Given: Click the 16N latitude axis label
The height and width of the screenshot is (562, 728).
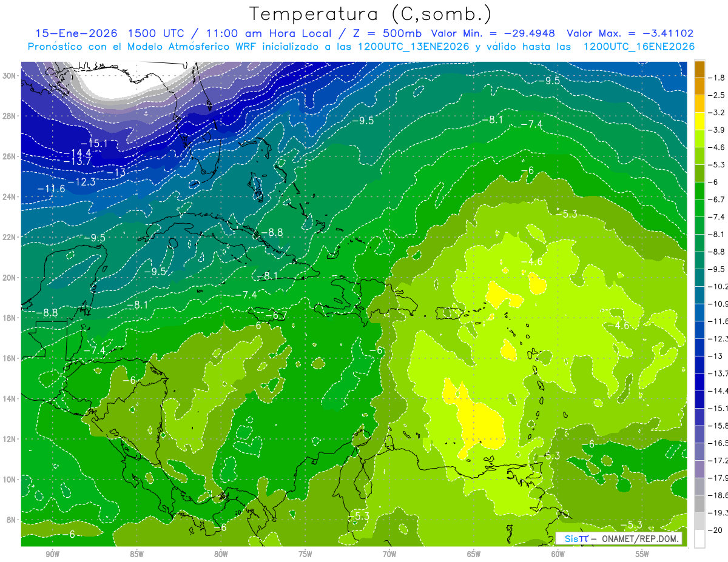Looking at the screenshot, I should coord(9,358).
